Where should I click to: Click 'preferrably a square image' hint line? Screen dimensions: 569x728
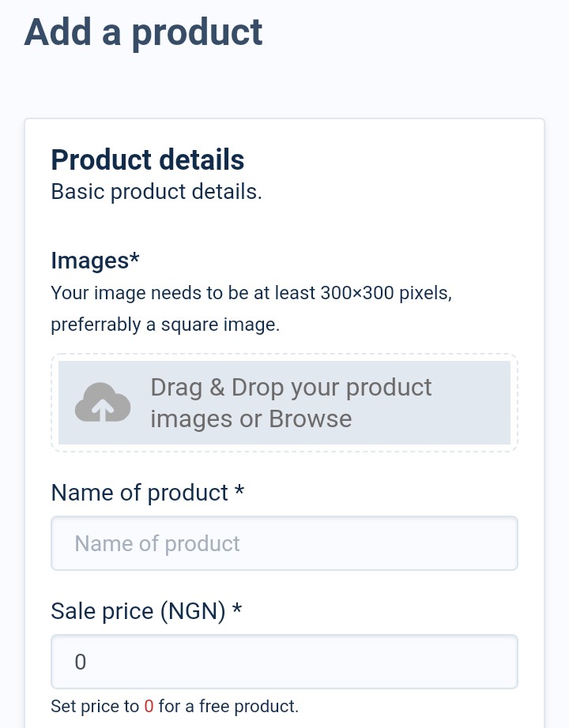click(x=165, y=324)
